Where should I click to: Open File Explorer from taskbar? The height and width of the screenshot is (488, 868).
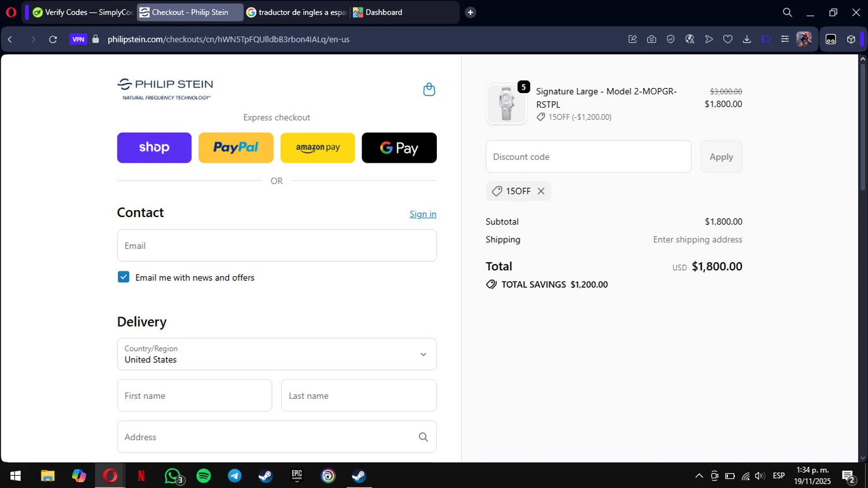[x=47, y=476]
